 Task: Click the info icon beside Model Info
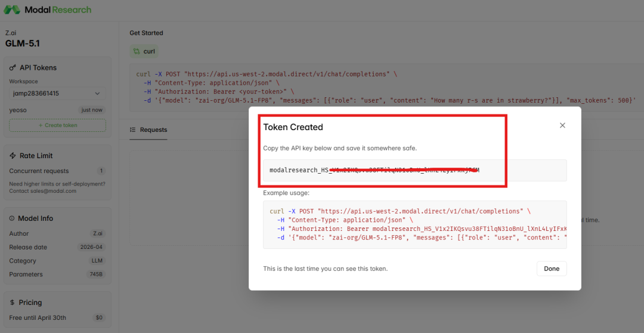[11, 218]
